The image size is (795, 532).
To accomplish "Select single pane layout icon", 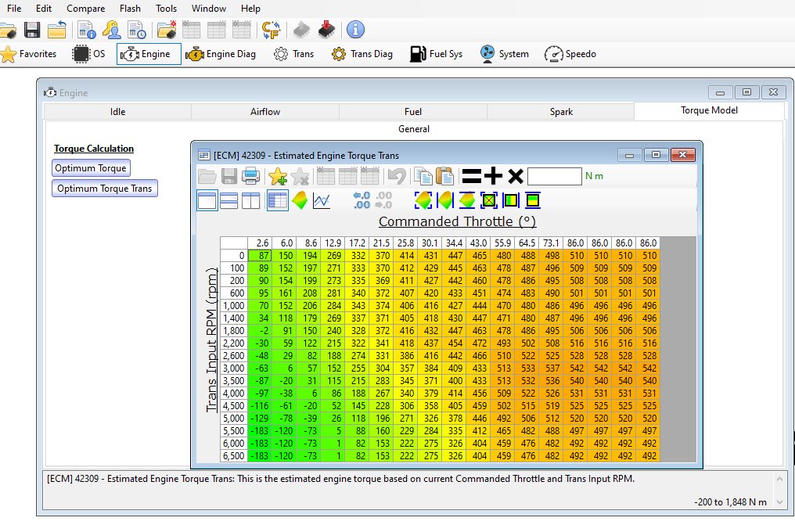I will click(x=207, y=200).
